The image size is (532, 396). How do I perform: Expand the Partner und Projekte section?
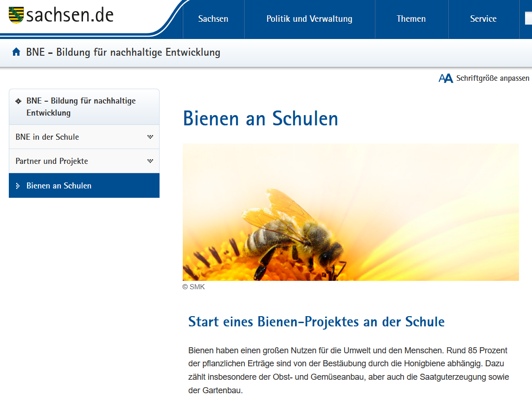tap(150, 161)
